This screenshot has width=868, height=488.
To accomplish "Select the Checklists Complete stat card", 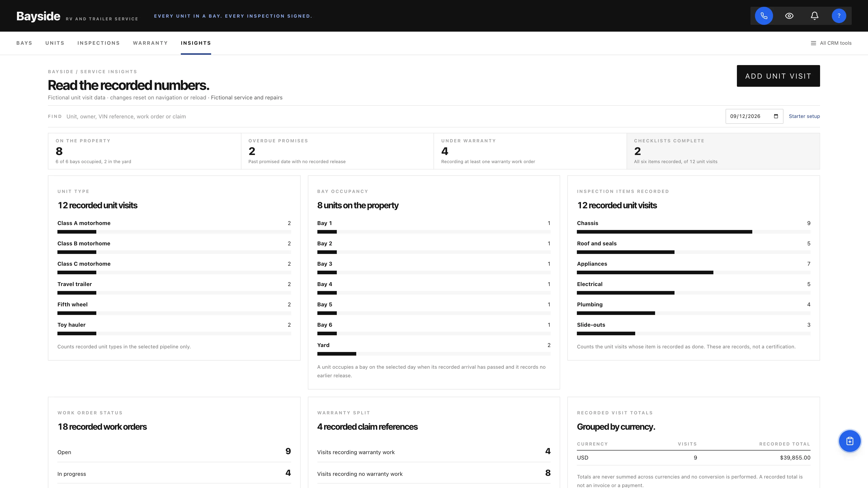I will pos(723,151).
